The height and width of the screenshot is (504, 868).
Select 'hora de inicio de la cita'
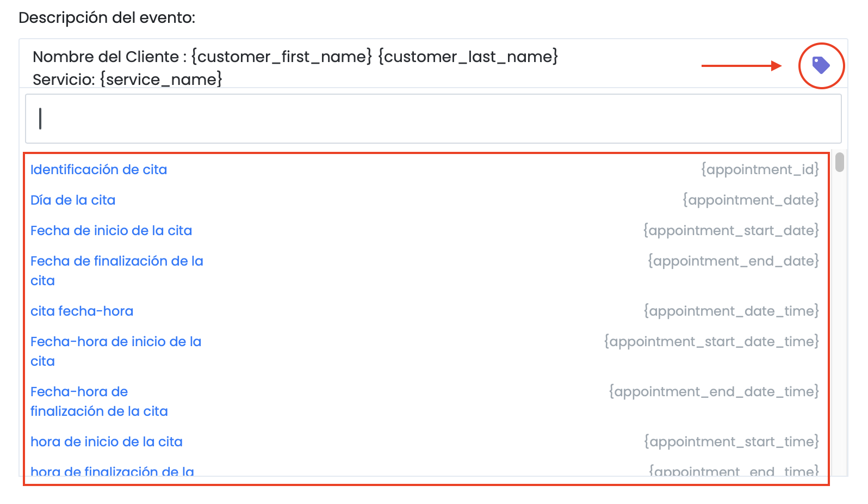pos(106,442)
